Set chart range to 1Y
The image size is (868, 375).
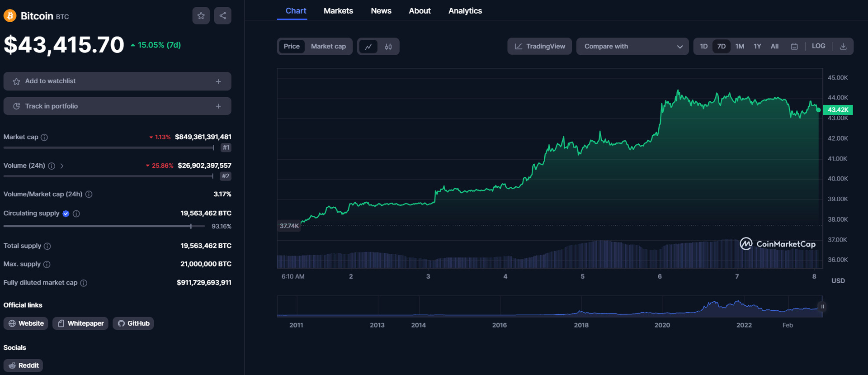[x=758, y=46]
